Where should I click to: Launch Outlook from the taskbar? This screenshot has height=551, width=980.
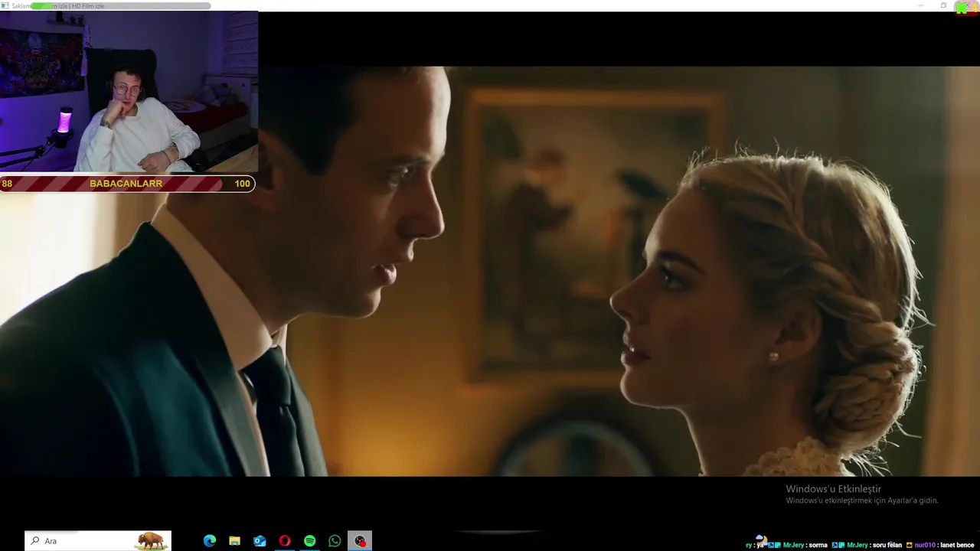coord(260,541)
